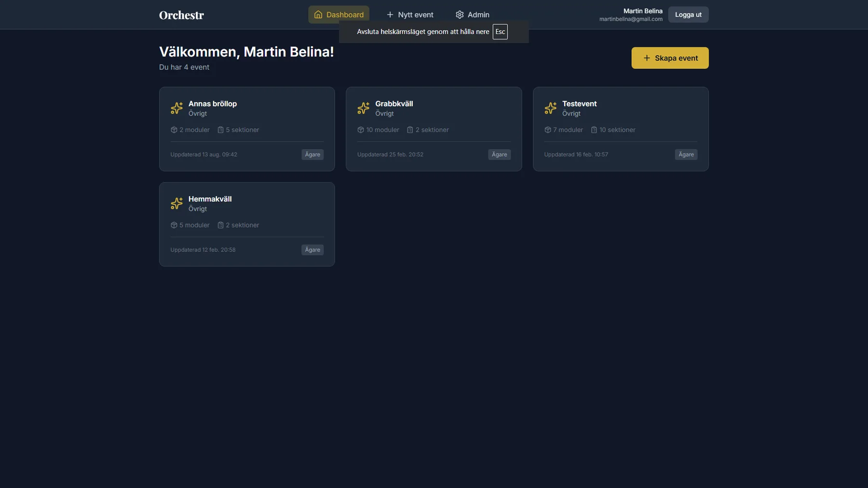The width and height of the screenshot is (868, 488).
Task: Click the cube icon beside 5 moduler
Action: click(174, 225)
